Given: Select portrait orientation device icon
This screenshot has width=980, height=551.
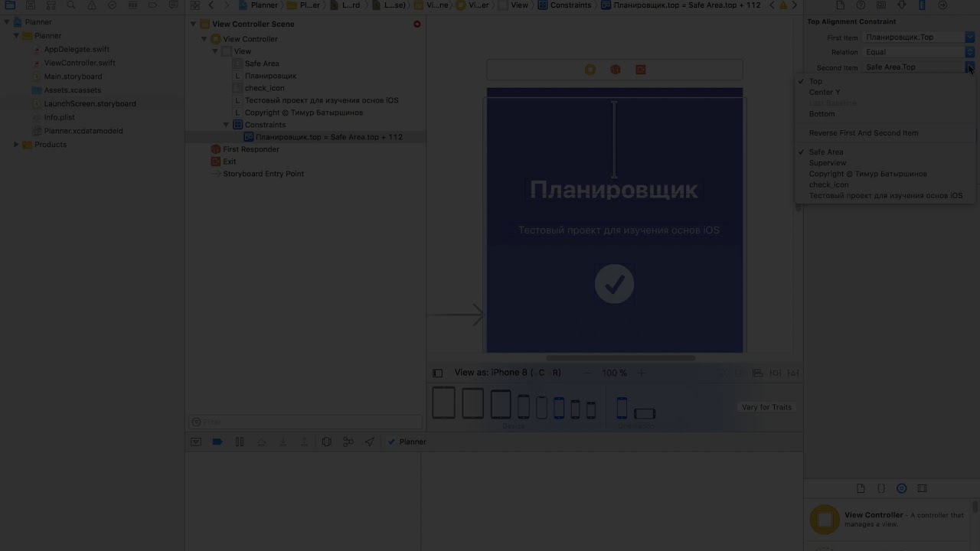Looking at the screenshot, I should tap(622, 407).
